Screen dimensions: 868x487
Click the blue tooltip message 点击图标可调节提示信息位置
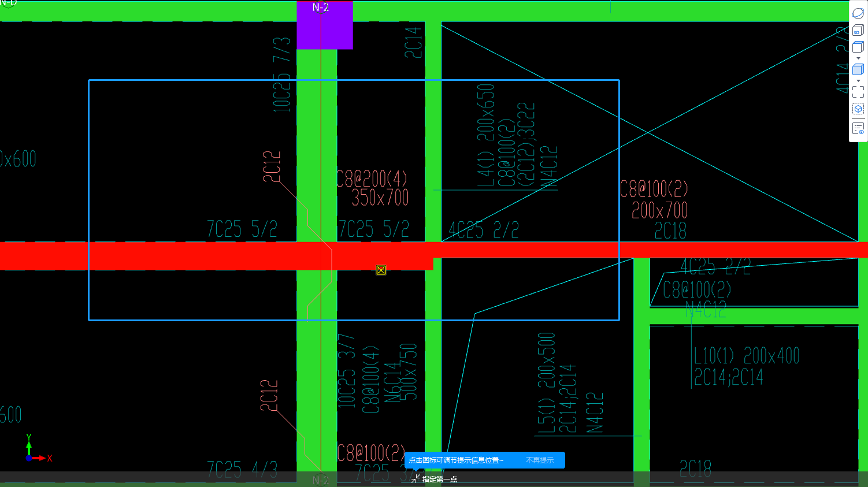point(456,460)
